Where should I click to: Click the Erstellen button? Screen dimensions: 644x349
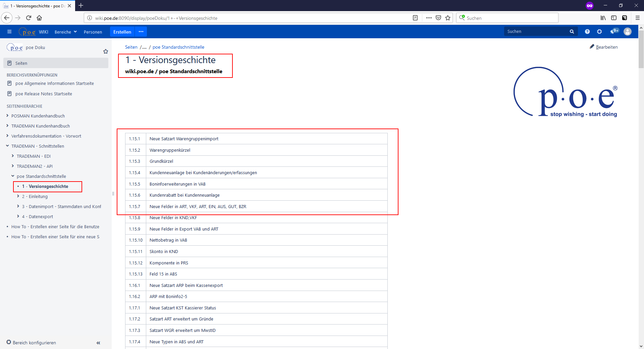[122, 32]
